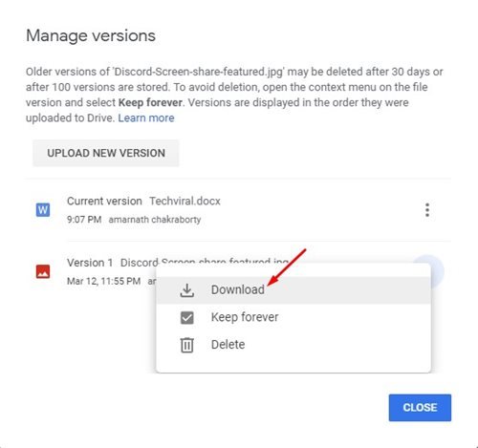Select the Keep forever menu label
Image resolution: width=478 pixels, height=448 pixels.
pos(245,317)
